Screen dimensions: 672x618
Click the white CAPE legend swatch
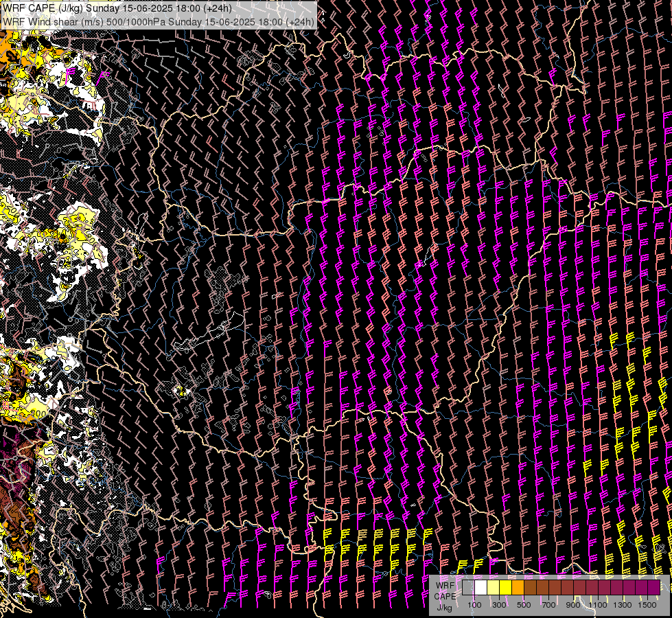tap(481, 588)
